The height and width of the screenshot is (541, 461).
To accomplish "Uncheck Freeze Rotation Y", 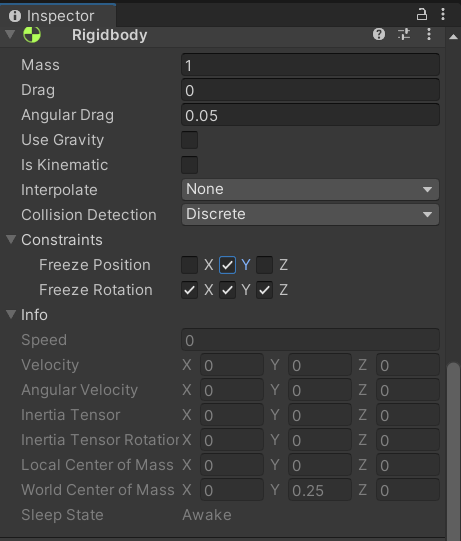I will (227, 290).
